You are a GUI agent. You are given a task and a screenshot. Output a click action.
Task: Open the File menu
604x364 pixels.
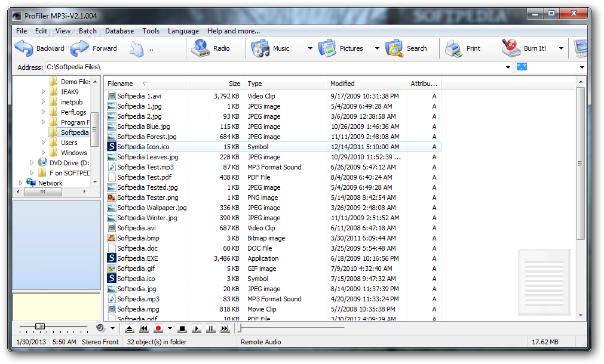click(x=22, y=31)
